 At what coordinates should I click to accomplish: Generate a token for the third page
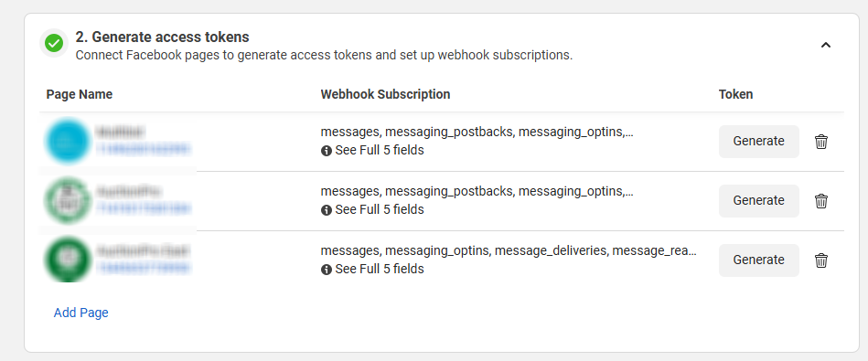coord(759,260)
